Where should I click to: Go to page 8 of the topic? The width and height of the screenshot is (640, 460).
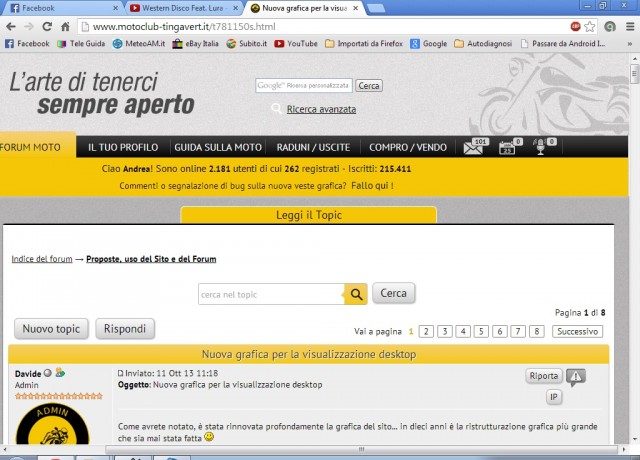(x=537, y=331)
